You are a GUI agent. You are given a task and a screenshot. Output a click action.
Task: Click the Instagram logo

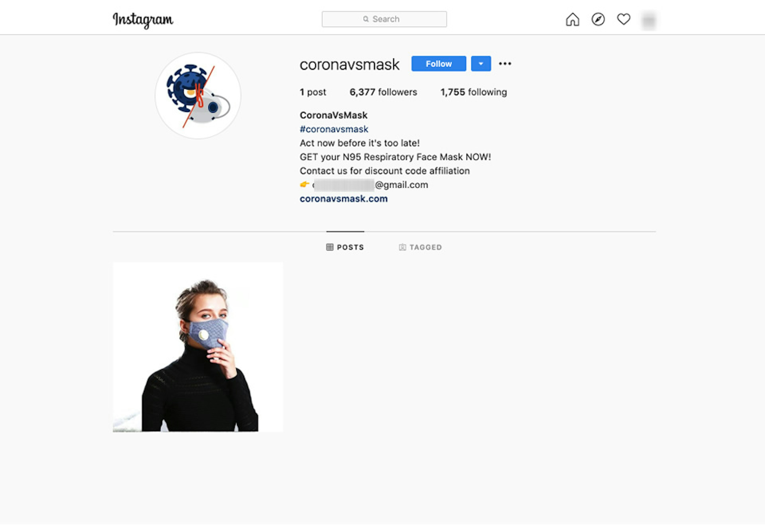coord(143,20)
